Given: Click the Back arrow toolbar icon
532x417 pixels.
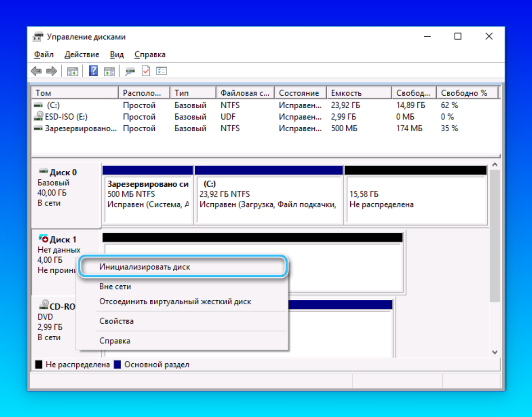Looking at the screenshot, I should coord(36,71).
